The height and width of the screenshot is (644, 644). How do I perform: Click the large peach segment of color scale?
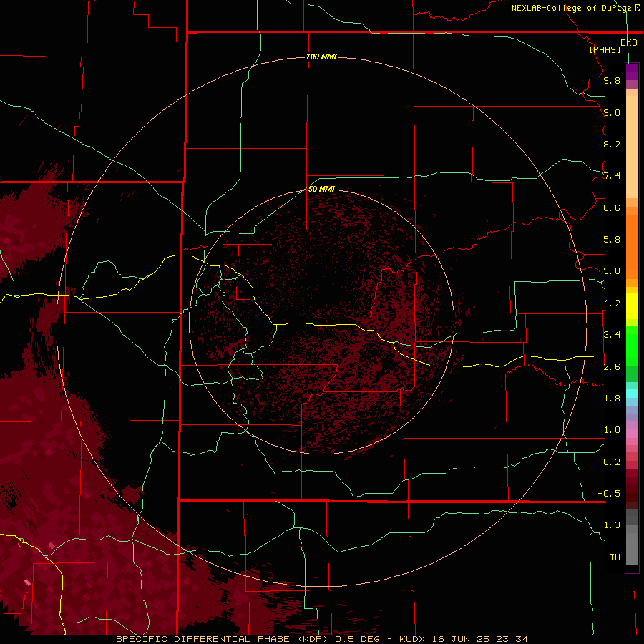tap(632, 147)
